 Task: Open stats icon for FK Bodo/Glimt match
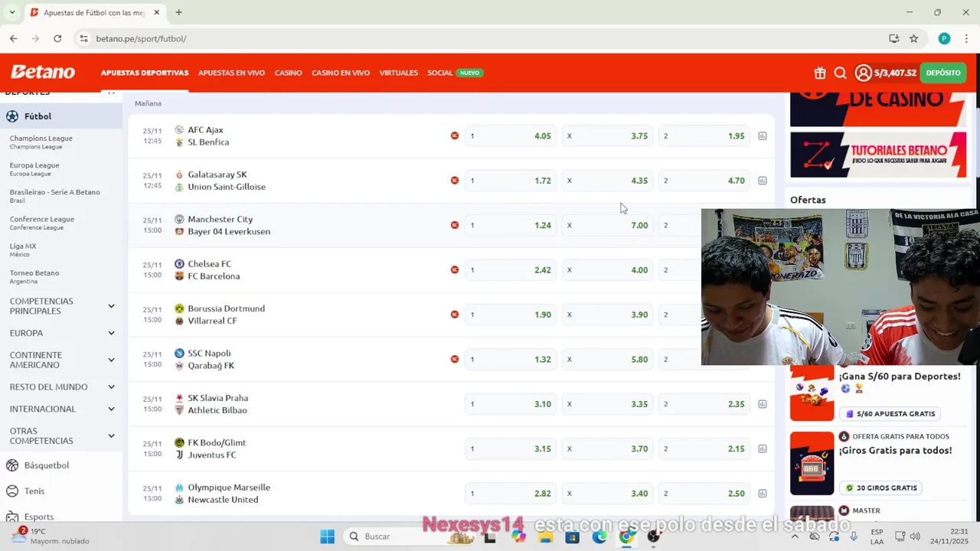coord(763,448)
